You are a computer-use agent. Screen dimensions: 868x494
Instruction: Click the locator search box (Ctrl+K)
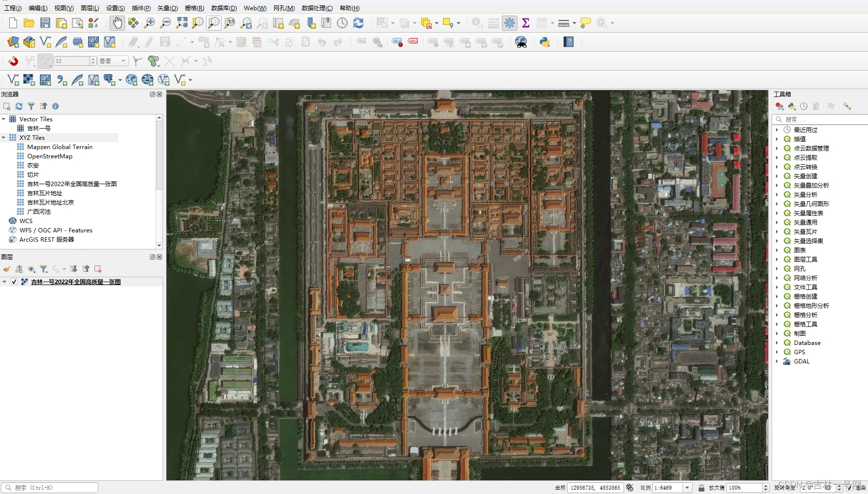click(50, 488)
